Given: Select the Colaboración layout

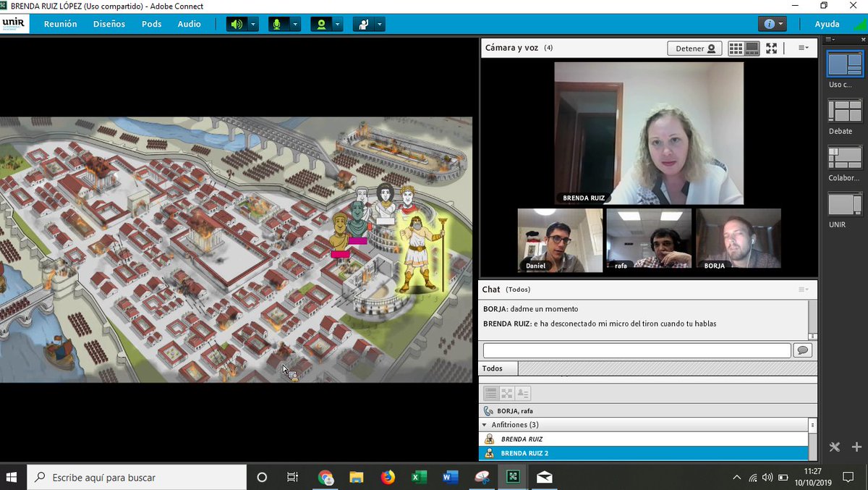Looking at the screenshot, I should click(845, 159).
